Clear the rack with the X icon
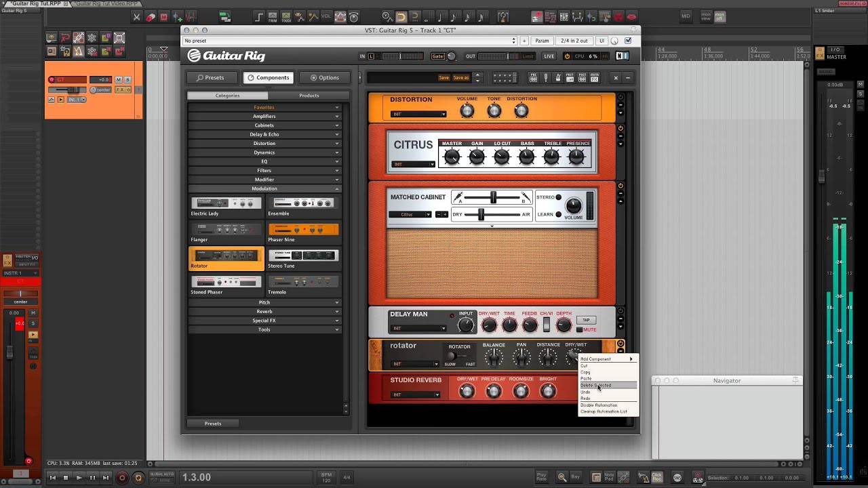 (x=616, y=78)
